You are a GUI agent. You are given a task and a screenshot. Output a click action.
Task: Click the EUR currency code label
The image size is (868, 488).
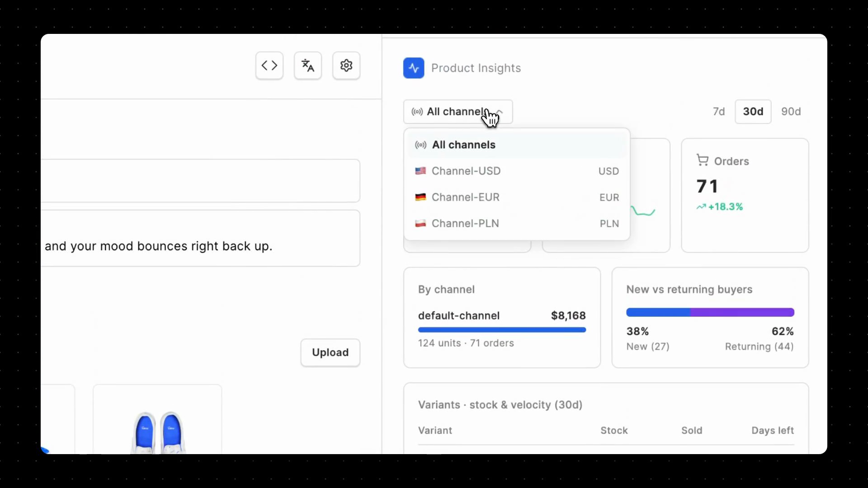point(609,197)
